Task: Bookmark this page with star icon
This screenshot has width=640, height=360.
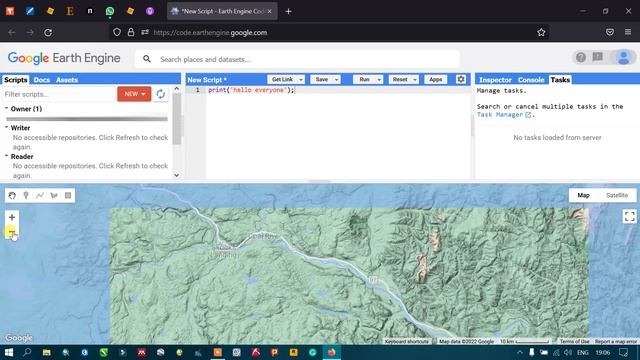Action: (541, 32)
